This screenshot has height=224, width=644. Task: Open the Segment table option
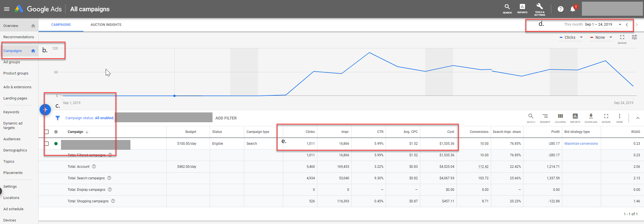coord(545,118)
